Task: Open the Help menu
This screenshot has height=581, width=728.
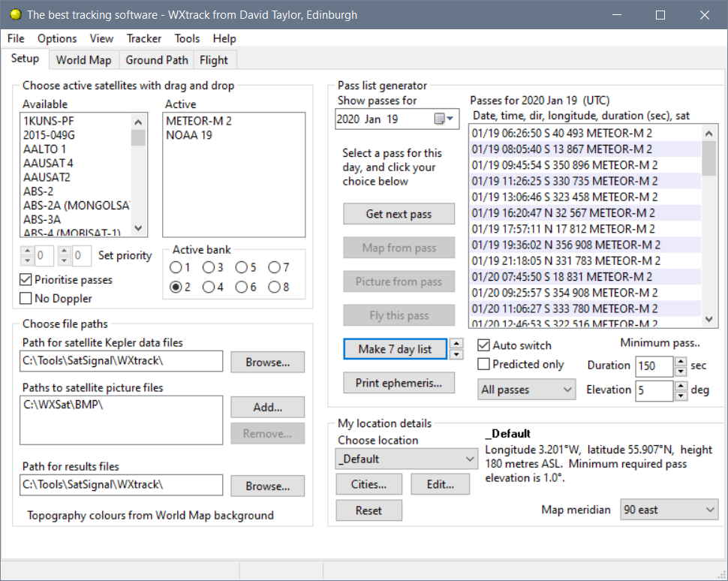Action: (224, 38)
